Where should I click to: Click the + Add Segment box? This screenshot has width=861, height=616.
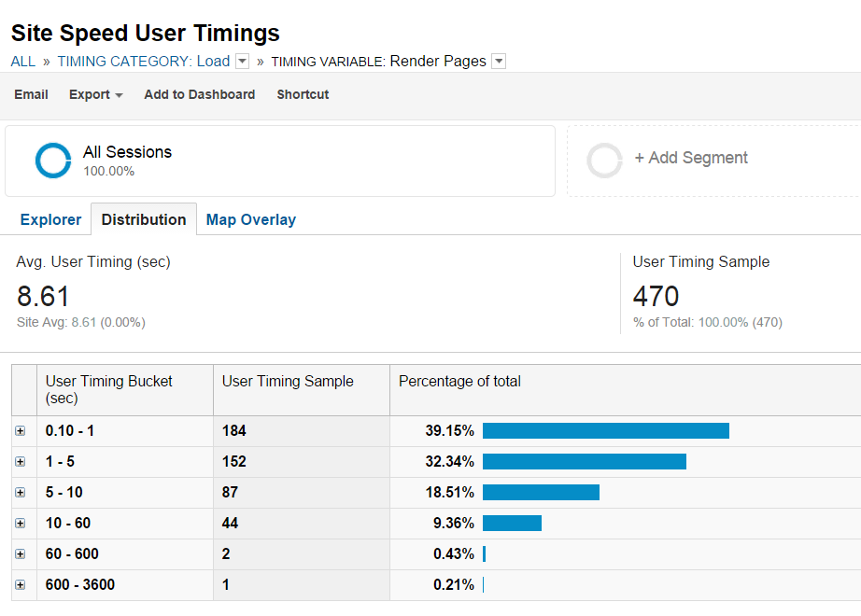click(691, 159)
